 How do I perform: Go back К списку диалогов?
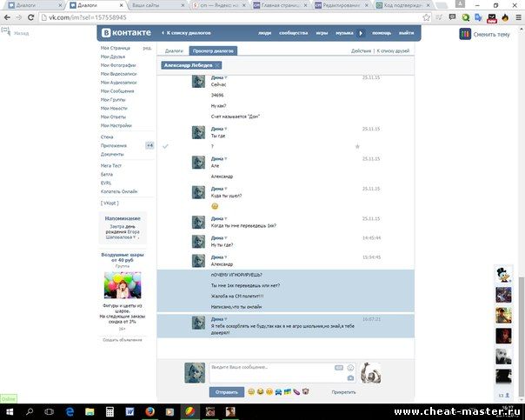186,33
